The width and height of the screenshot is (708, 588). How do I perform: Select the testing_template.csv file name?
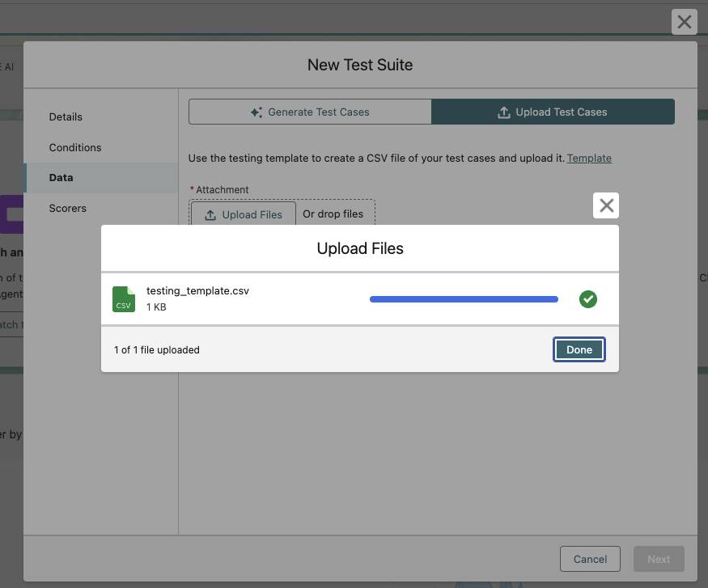(x=197, y=291)
